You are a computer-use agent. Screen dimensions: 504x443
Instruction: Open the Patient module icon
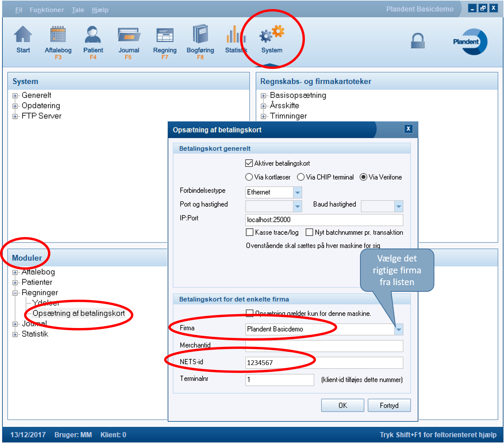point(93,36)
